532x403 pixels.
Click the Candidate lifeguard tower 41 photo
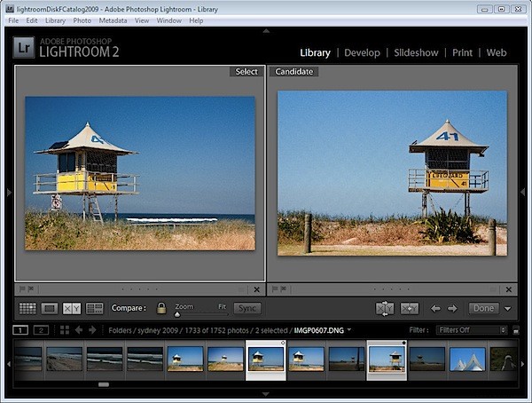point(392,173)
